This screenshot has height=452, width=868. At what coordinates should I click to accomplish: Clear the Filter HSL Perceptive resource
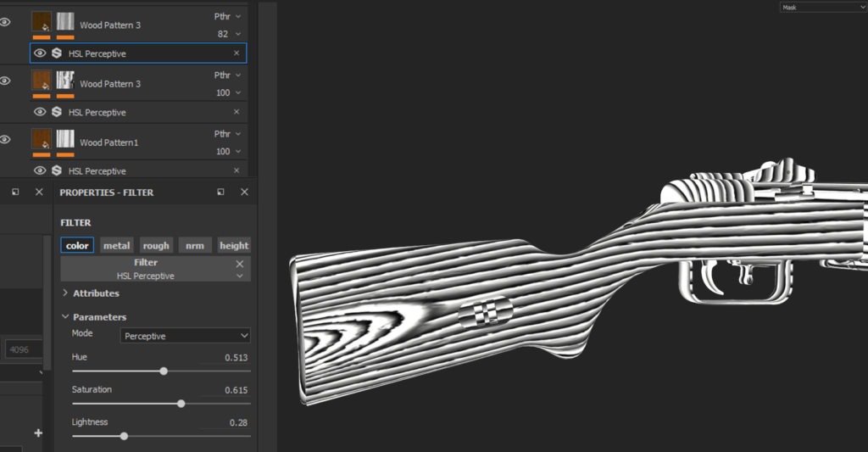pyautogui.click(x=240, y=264)
